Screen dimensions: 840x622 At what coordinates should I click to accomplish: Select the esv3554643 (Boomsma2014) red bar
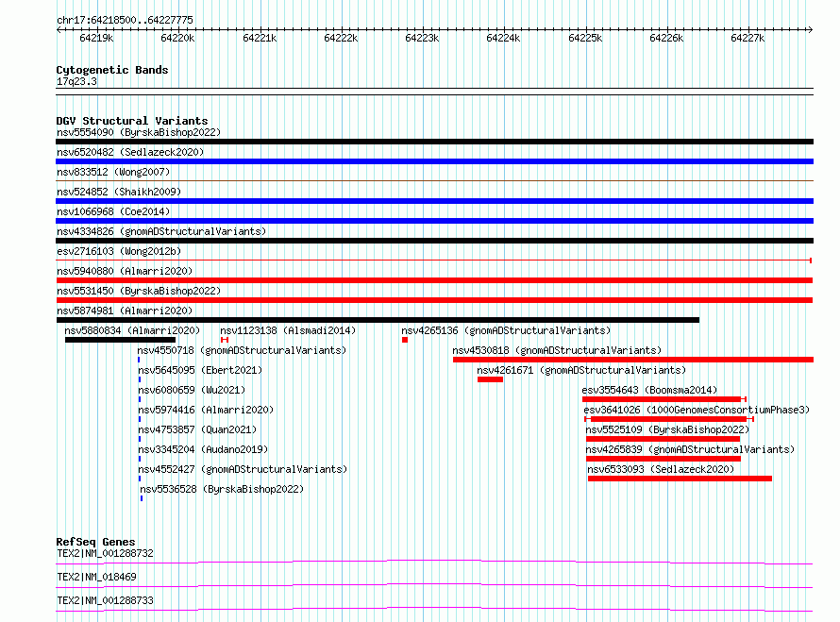pos(664,399)
